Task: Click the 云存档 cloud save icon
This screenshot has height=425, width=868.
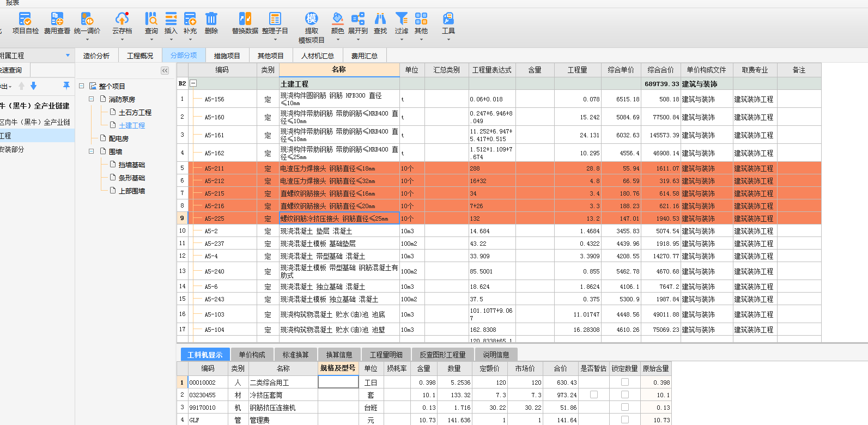Action: (x=122, y=20)
